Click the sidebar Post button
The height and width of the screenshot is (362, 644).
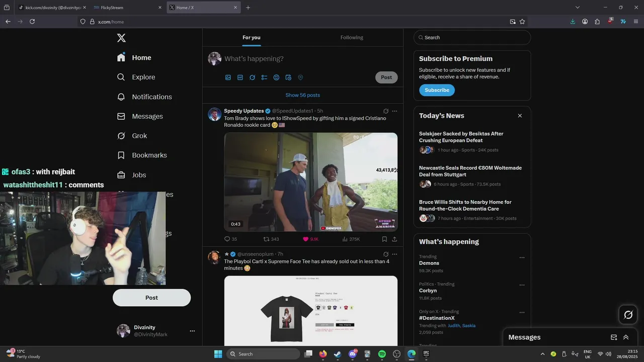151,298
